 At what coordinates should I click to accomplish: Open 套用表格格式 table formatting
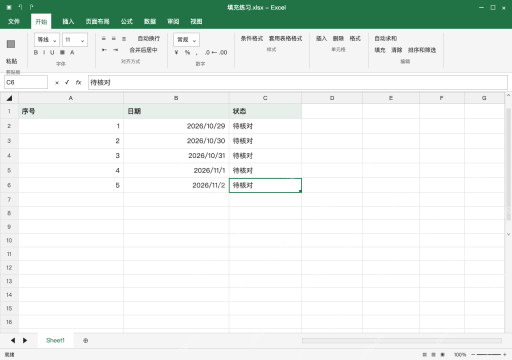click(286, 39)
